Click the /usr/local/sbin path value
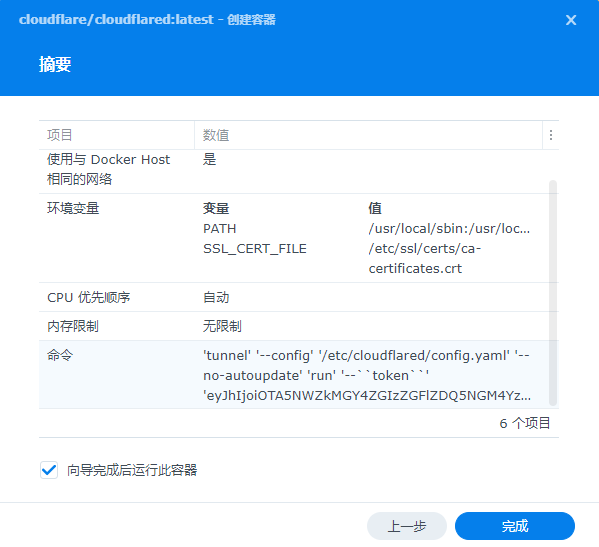The width and height of the screenshot is (599, 547). coord(449,228)
